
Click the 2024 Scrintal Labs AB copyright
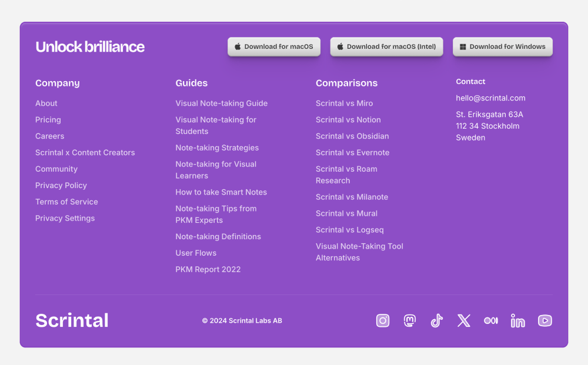pyautogui.click(x=242, y=320)
